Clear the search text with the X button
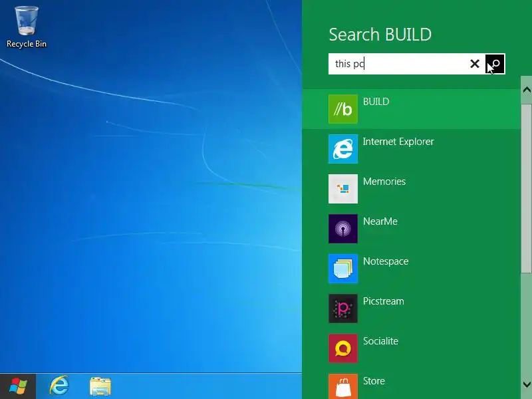This screenshot has height=399, width=532. point(475,63)
